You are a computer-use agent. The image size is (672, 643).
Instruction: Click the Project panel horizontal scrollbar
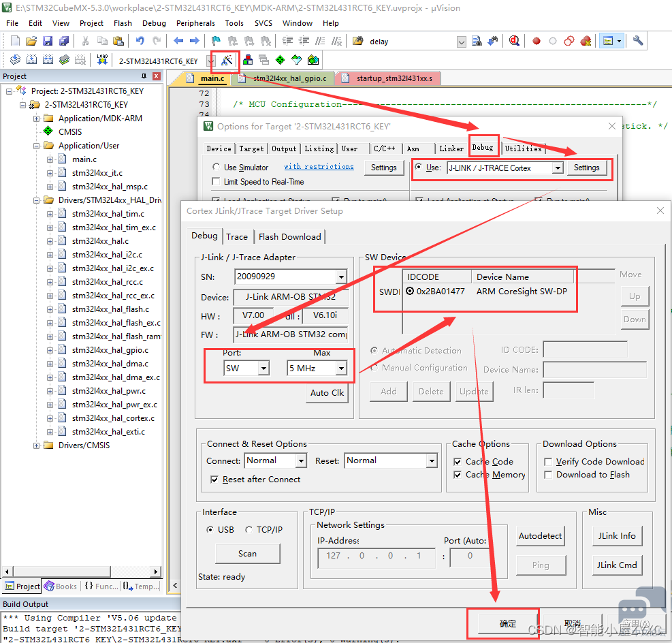pyautogui.click(x=82, y=571)
